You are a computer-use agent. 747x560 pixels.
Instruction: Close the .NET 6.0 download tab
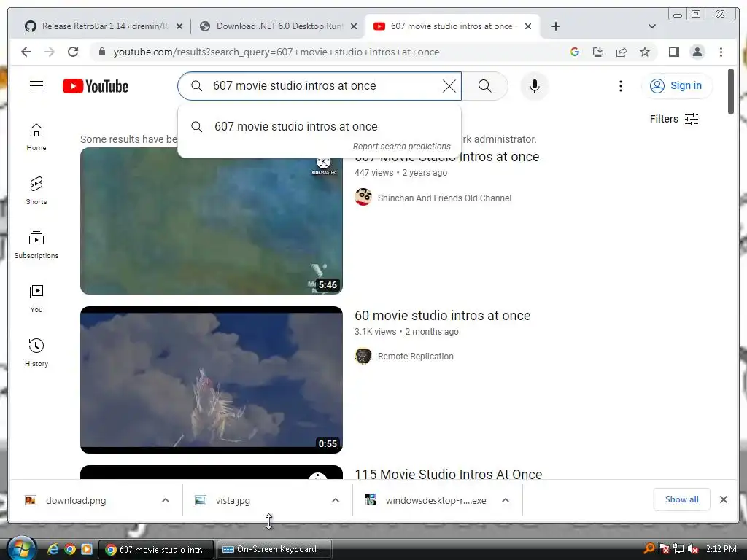354,27
